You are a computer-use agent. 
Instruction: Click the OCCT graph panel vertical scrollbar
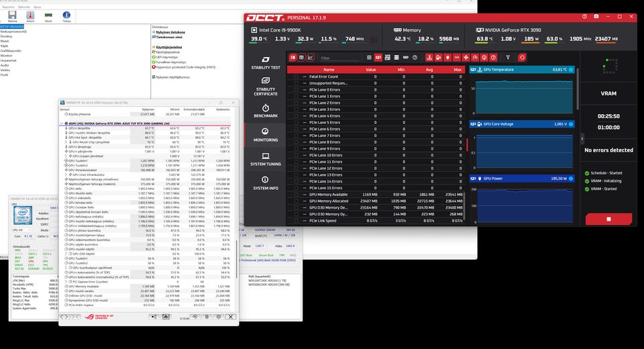coord(578,89)
